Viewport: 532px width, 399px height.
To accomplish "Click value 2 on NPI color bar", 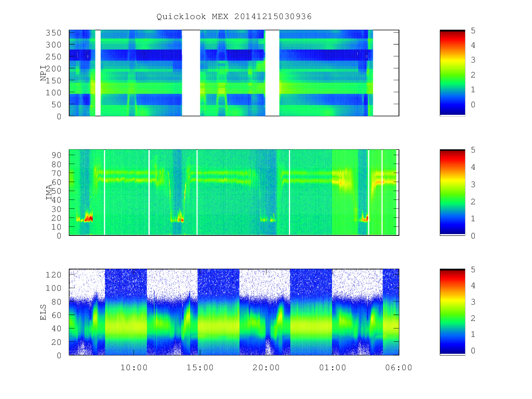I will click(x=473, y=75).
